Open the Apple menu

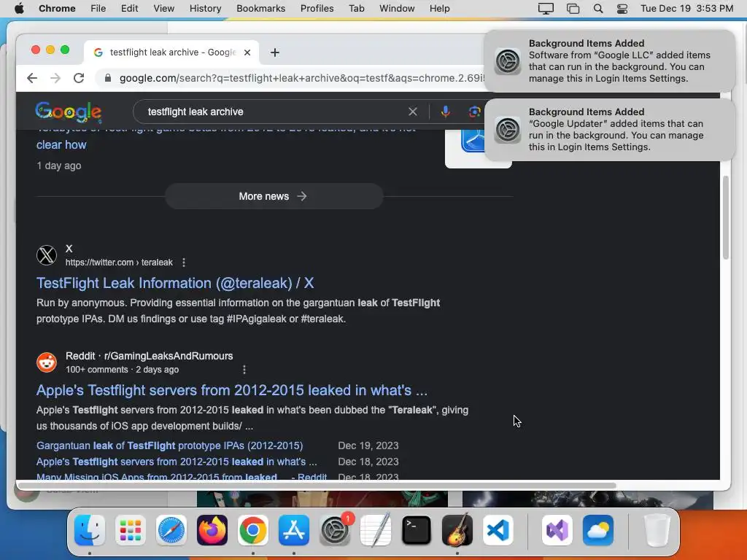(19, 9)
